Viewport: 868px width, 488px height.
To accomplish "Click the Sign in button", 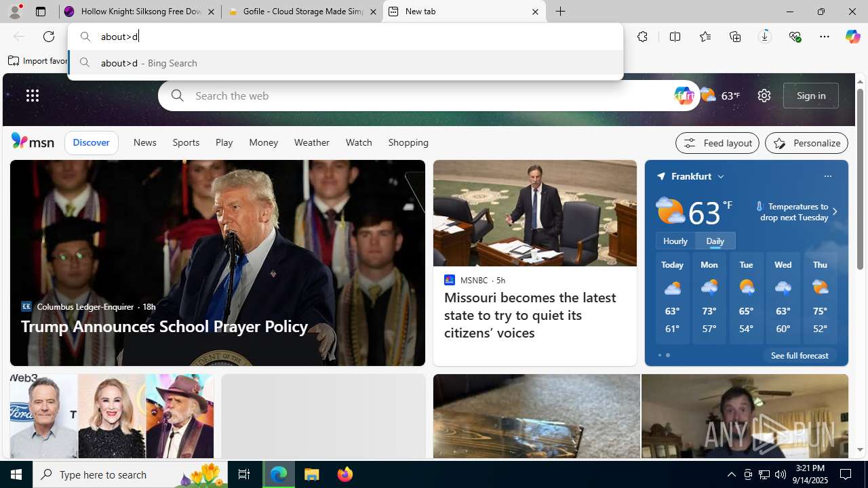I will pos(811,96).
